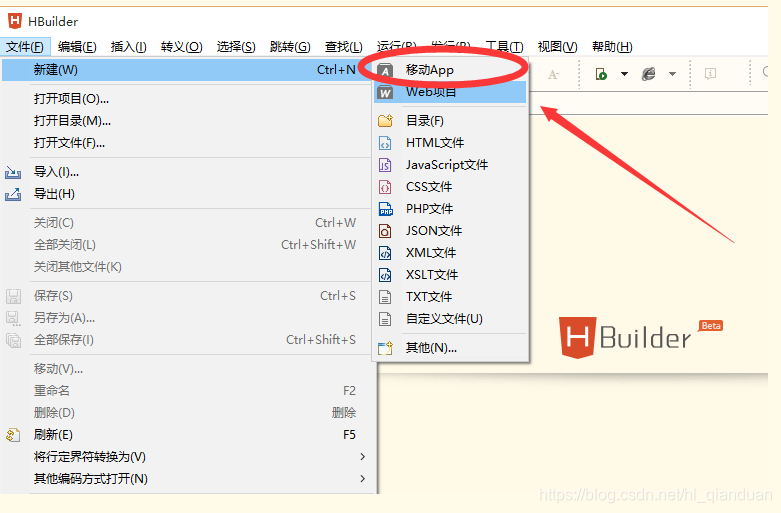Select 导入(I)... menu entry
Viewport: 781px width, 513px height.
click(x=188, y=172)
